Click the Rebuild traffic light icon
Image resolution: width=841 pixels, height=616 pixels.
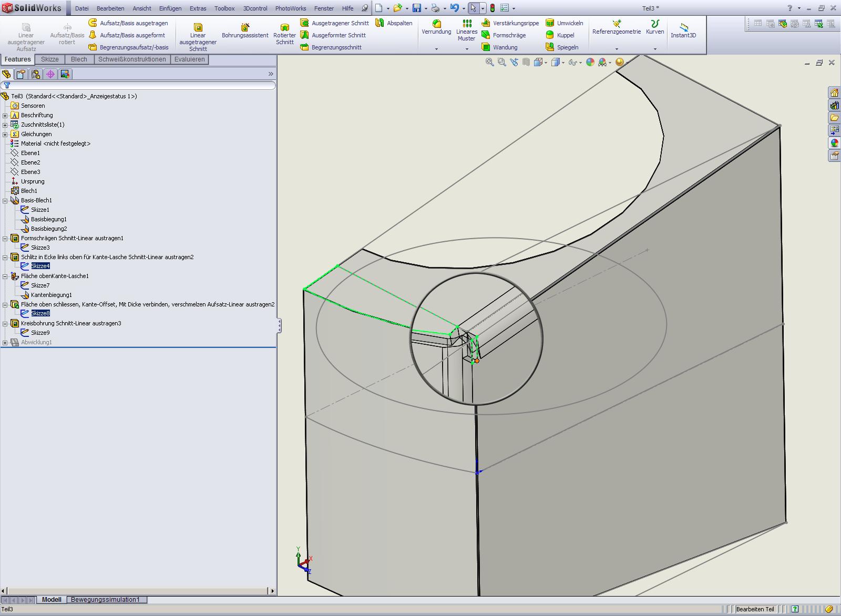tap(492, 8)
